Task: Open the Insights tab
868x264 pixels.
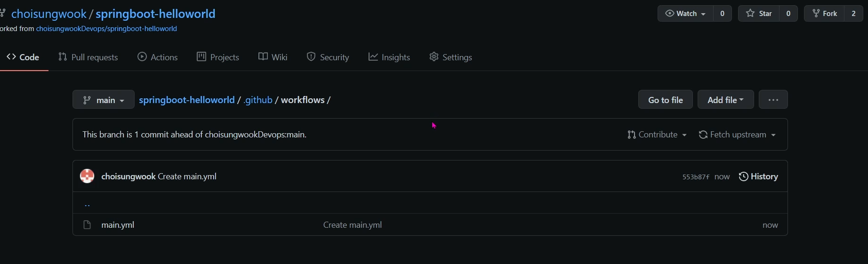Action: point(389,57)
